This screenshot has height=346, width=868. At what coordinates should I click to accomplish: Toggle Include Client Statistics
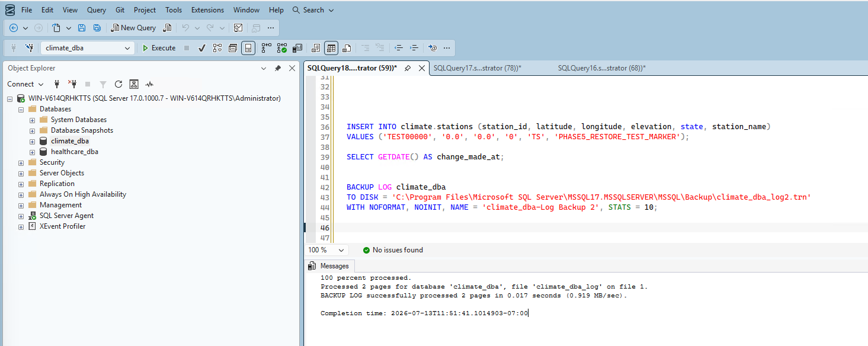pyautogui.click(x=298, y=48)
